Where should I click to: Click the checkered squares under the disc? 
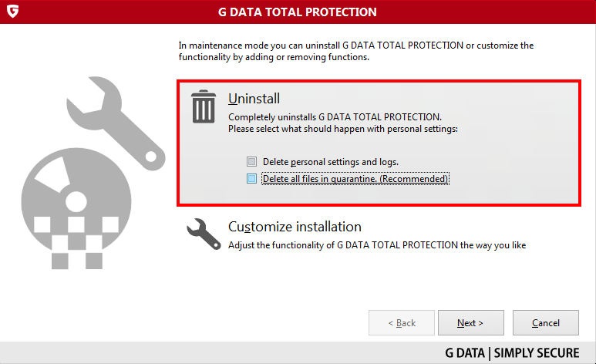click(76, 243)
